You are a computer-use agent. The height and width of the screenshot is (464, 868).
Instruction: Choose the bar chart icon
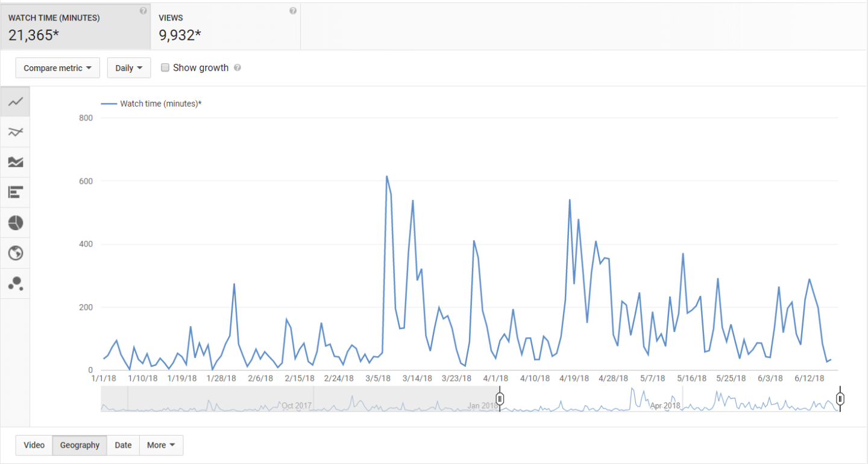pos(16,192)
